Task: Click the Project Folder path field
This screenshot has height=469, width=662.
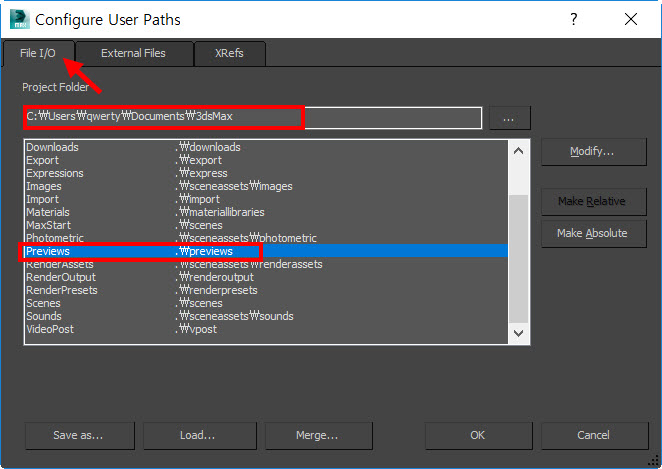Action: [x=252, y=117]
